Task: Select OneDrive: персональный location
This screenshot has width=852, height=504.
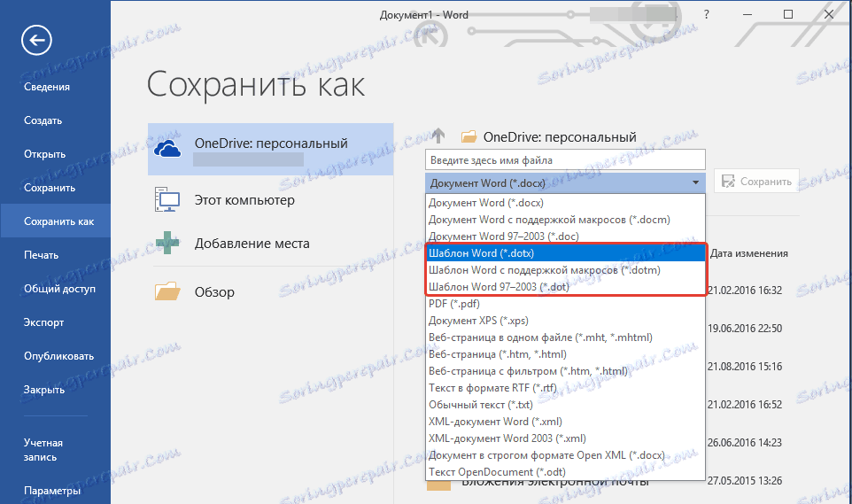Action: click(x=271, y=149)
